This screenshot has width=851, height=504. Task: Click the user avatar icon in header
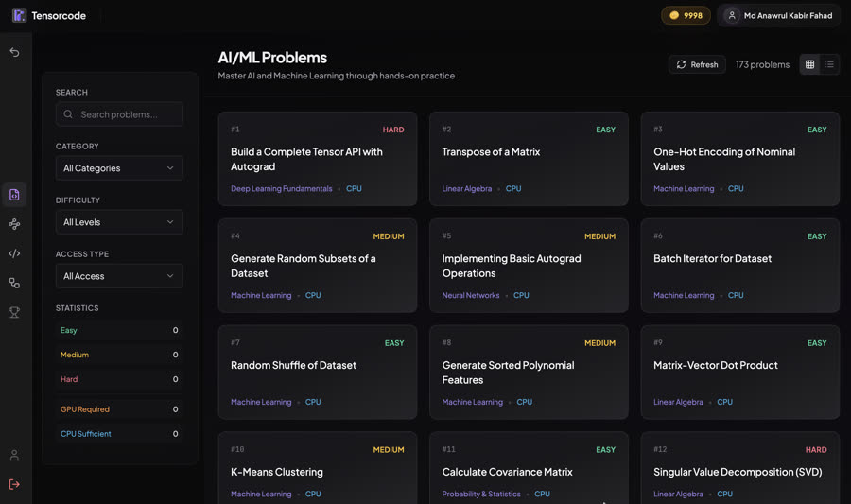click(x=732, y=15)
